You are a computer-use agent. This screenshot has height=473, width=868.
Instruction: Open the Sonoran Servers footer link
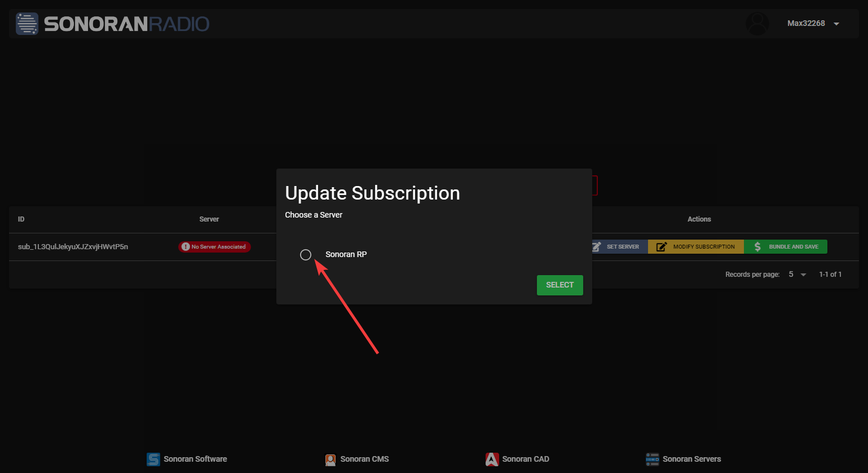tap(684, 459)
